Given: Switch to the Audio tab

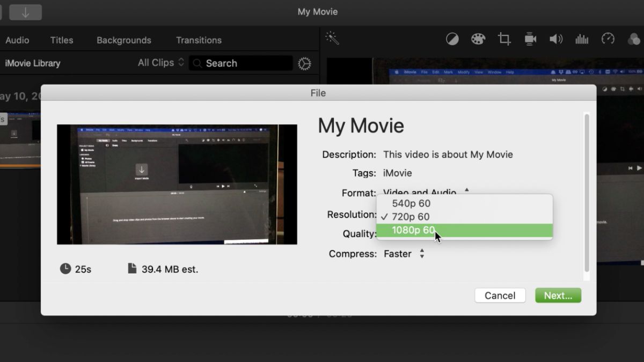Looking at the screenshot, I should click(17, 40).
